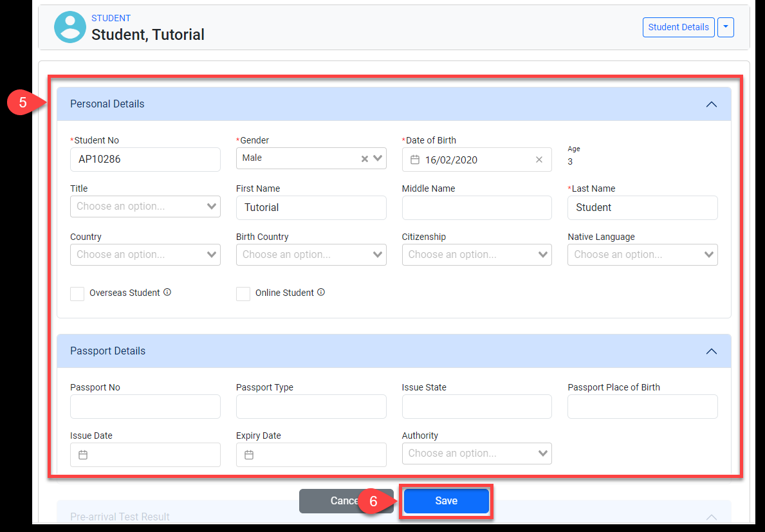
Task: Click info icon beside Overseas Student
Action: 167,292
